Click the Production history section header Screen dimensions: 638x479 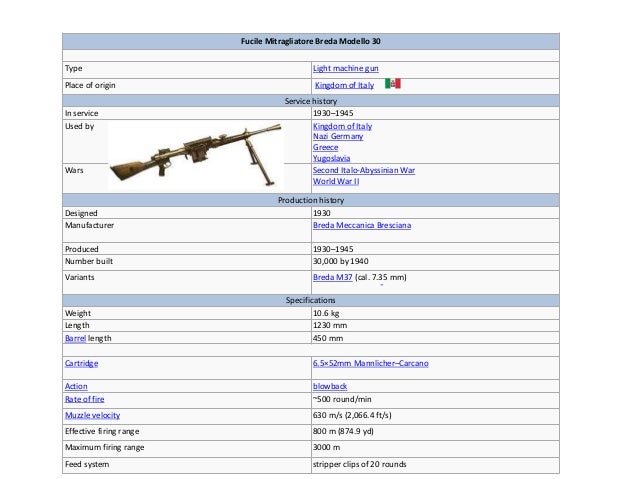pyautogui.click(x=310, y=200)
